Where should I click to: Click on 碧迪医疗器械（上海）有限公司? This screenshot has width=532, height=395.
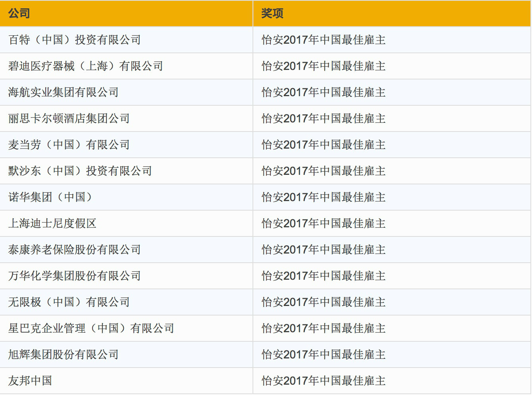click(x=86, y=66)
